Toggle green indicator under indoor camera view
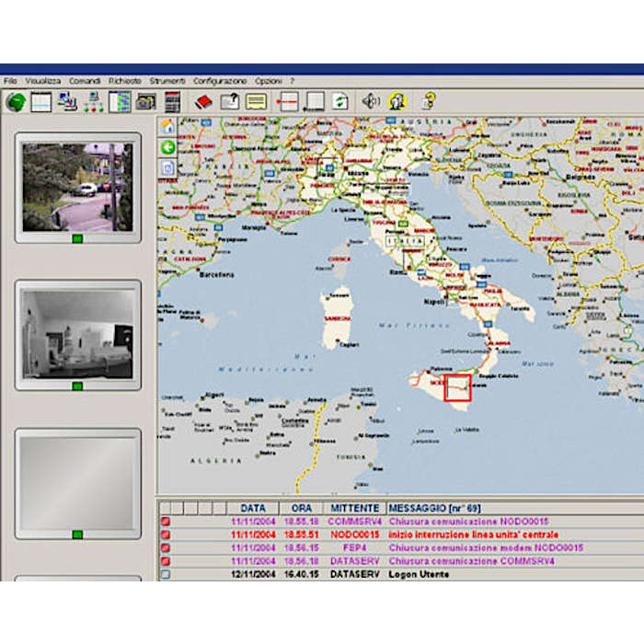 pyautogui.click(x=77, y=386)
